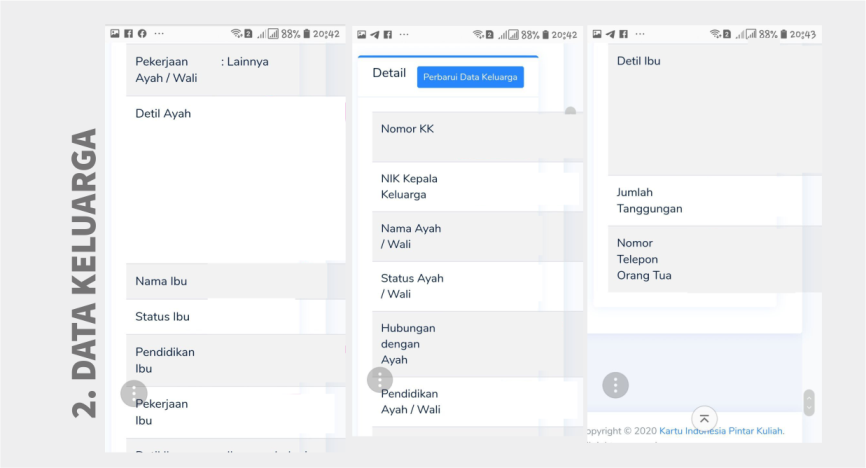Viewport: 866px width, 468px height.
Task: Click the NIK Kepala Keluarga row
Action: click(x=477, y=187)
